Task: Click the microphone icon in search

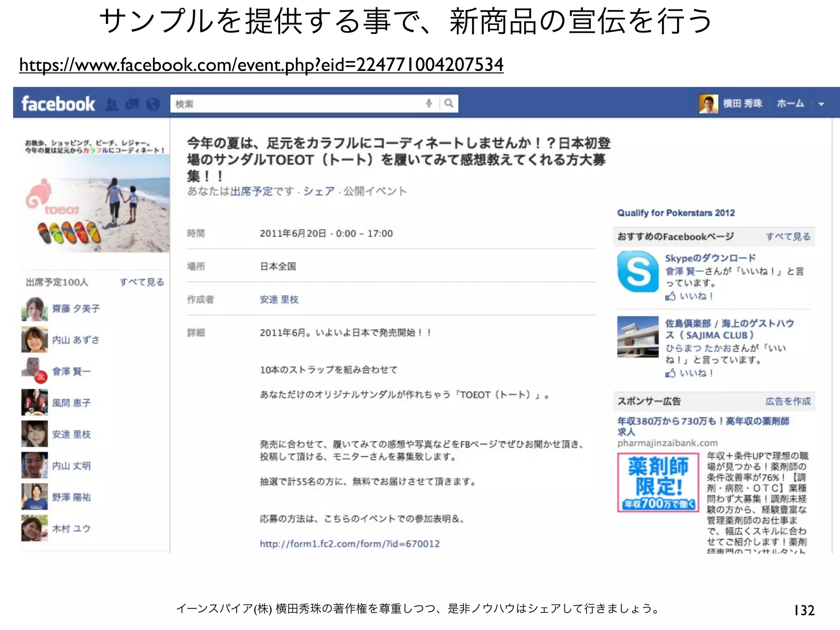Action: (429, 103)
